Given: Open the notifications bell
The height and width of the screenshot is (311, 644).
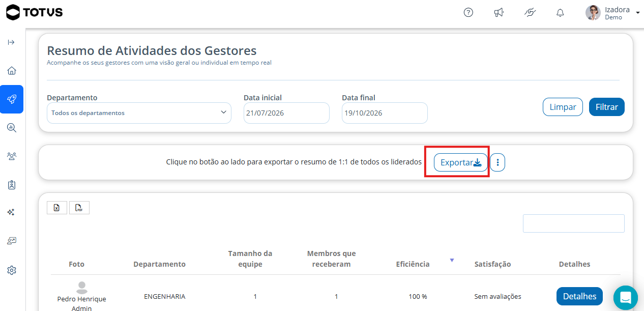Looking at the screenshot, I should tap(560, 13).
